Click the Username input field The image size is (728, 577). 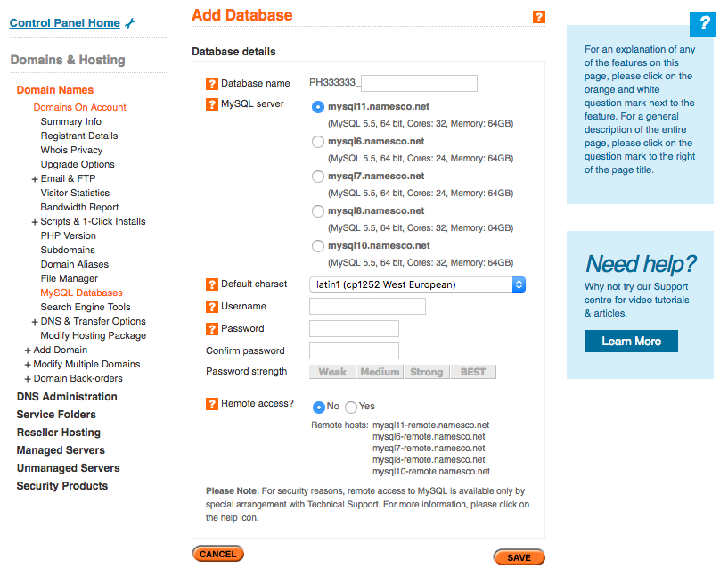tap(367, 307)
